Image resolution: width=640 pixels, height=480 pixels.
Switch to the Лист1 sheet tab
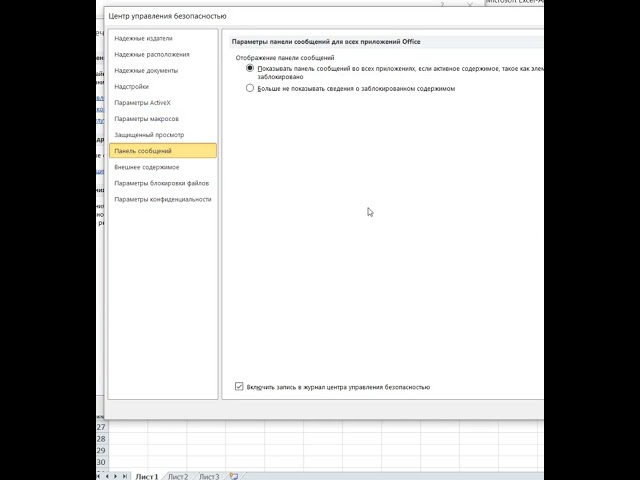[x=147, y=476]
